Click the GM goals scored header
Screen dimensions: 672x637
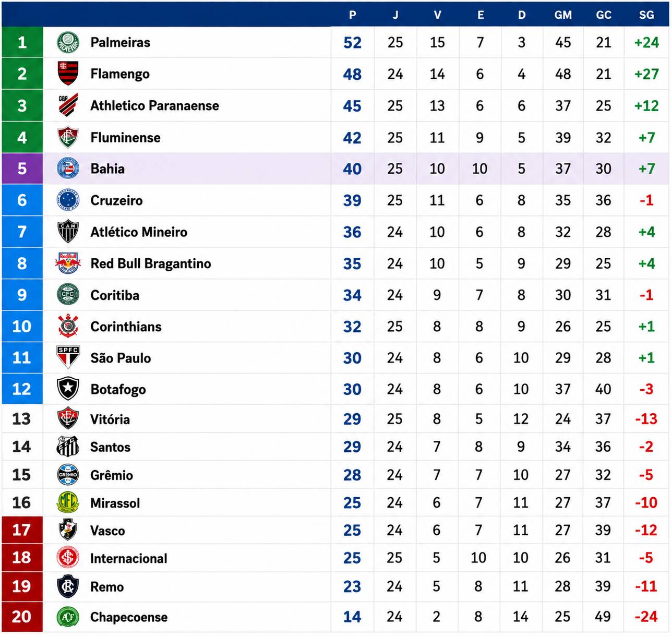coord(563,15)
